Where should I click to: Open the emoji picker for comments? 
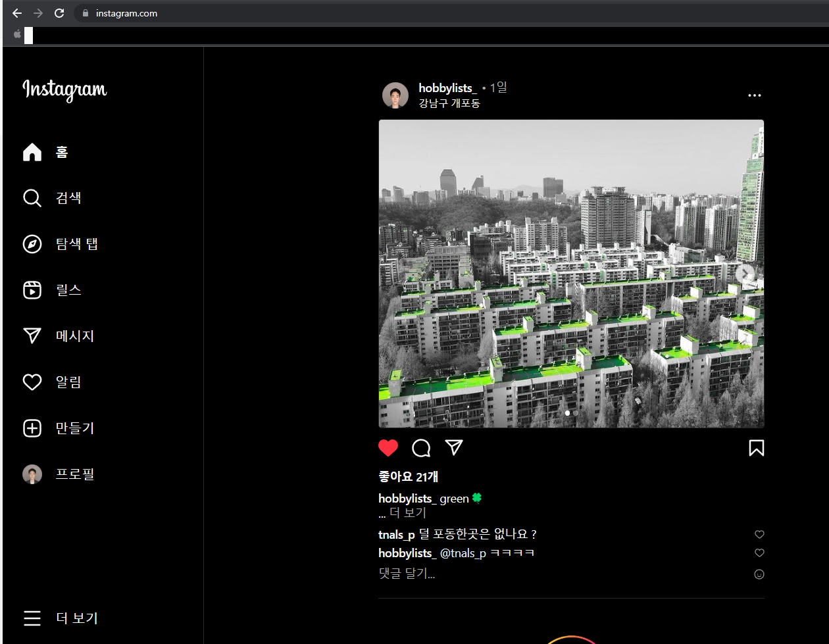point(759,574)
